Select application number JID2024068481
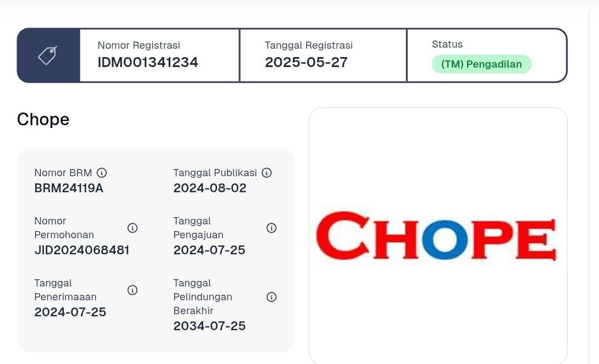The width and height of the screenshot is (599, 364). coord(82,250)
